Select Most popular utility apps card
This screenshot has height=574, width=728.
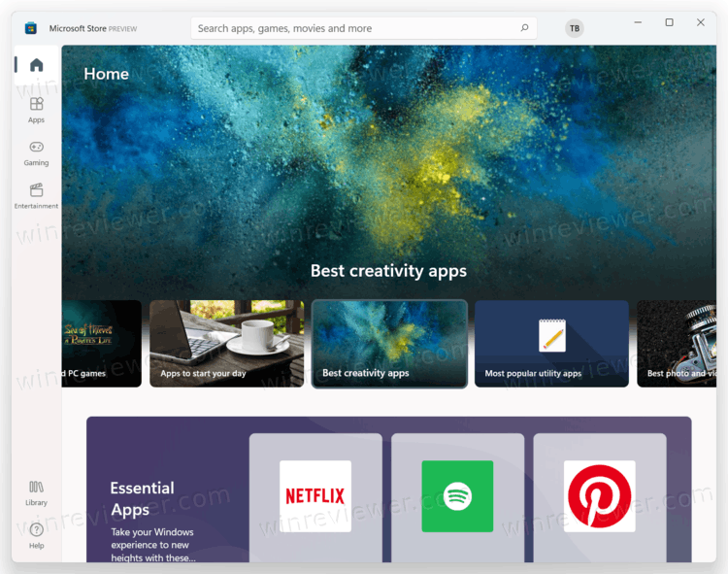coord(551,344)
